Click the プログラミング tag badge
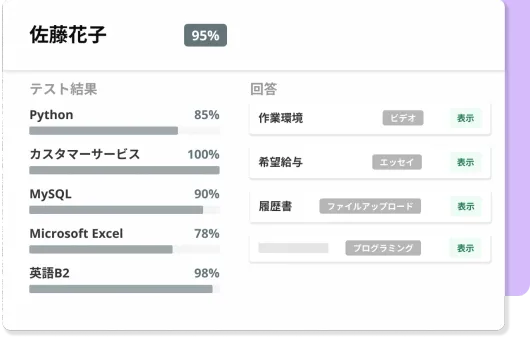Image resolution: width=530 pixels, height=360 pixels. click(383, 248)
